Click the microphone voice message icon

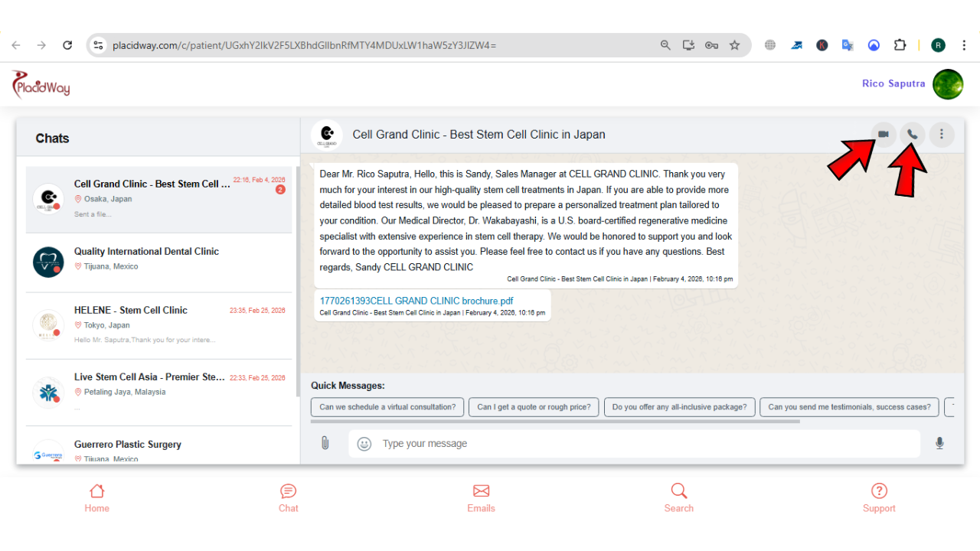(x=939, y=443)
